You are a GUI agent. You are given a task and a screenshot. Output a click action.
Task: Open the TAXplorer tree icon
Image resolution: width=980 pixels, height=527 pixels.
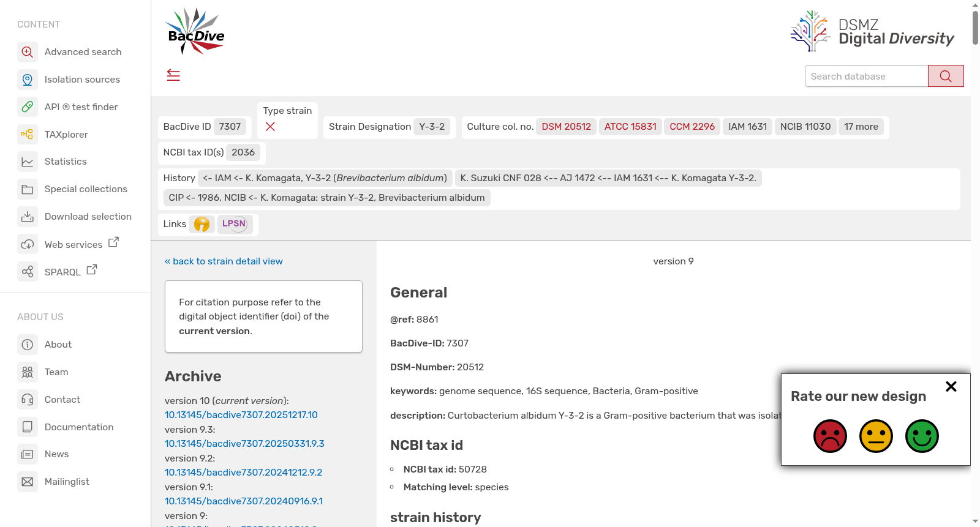coord(28,134)
